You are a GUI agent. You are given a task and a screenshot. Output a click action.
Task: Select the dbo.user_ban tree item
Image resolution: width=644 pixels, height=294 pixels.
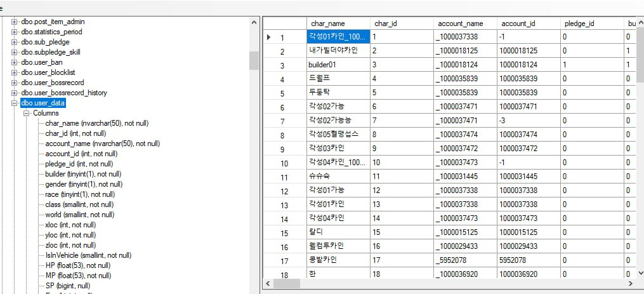point(41,62)
